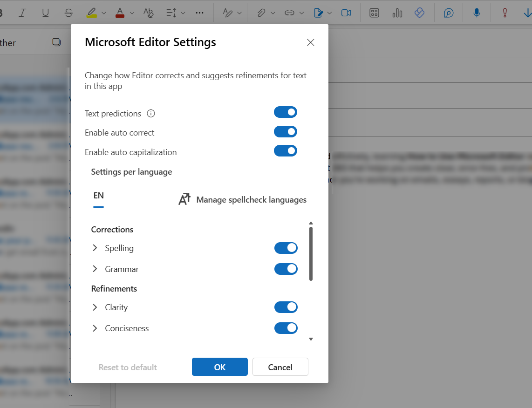Image resolution: width=532 pixels, height=408 pixels.
Task: Turn off Enable auto capitalization switch
Action: click(286, 150)
